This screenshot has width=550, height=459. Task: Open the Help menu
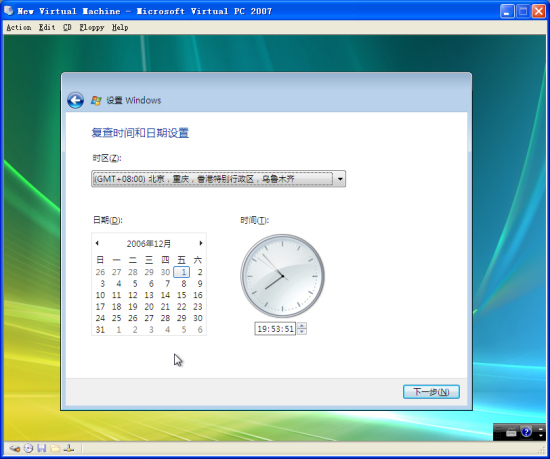(120, 27)
